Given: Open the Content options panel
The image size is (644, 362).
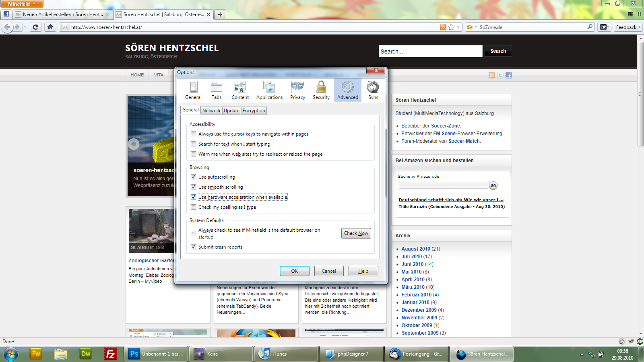Looking at the screenshot, I should click(x=240, y=90).
